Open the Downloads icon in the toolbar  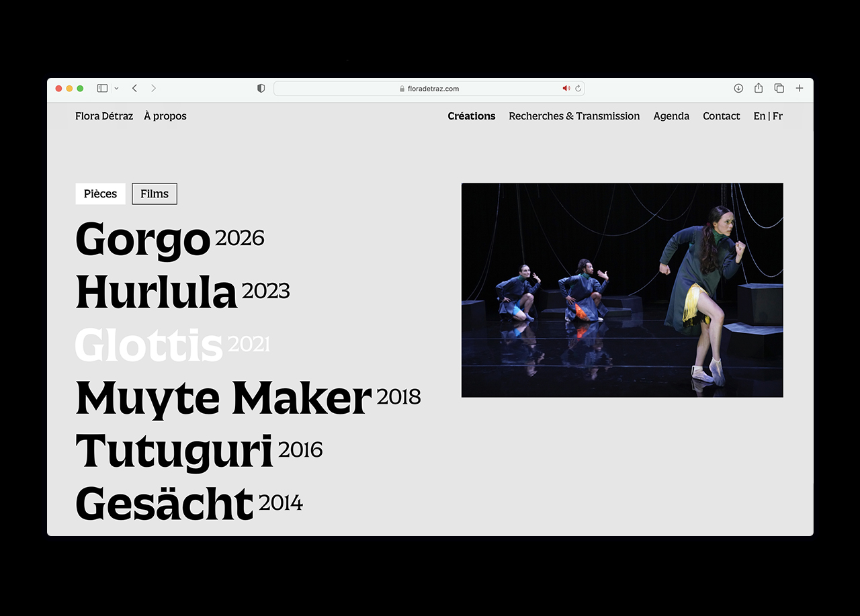point(738,88)
